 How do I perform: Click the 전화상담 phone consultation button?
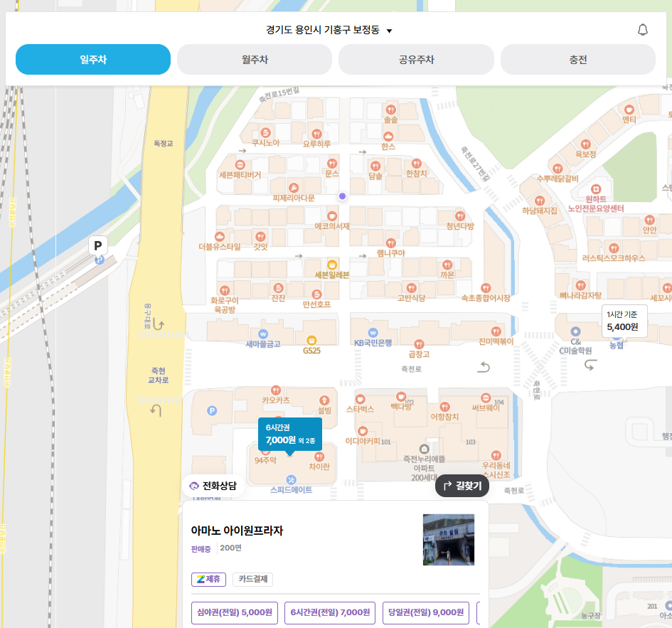(x=213, y=486)
